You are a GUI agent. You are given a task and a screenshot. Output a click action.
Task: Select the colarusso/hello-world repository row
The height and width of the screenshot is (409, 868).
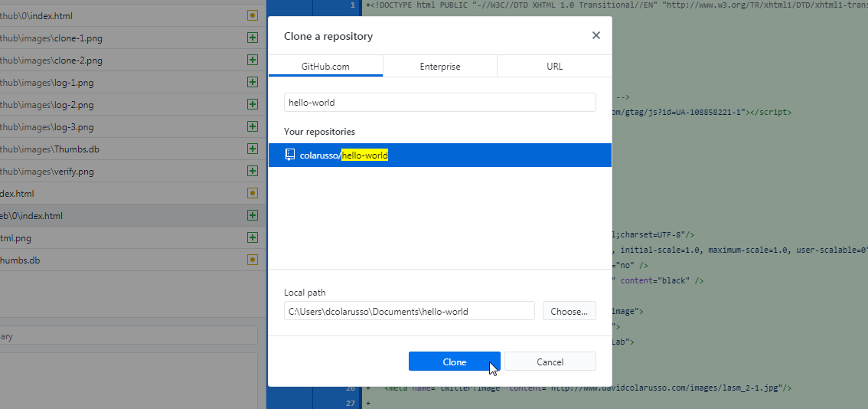click(x=440, y=155)
